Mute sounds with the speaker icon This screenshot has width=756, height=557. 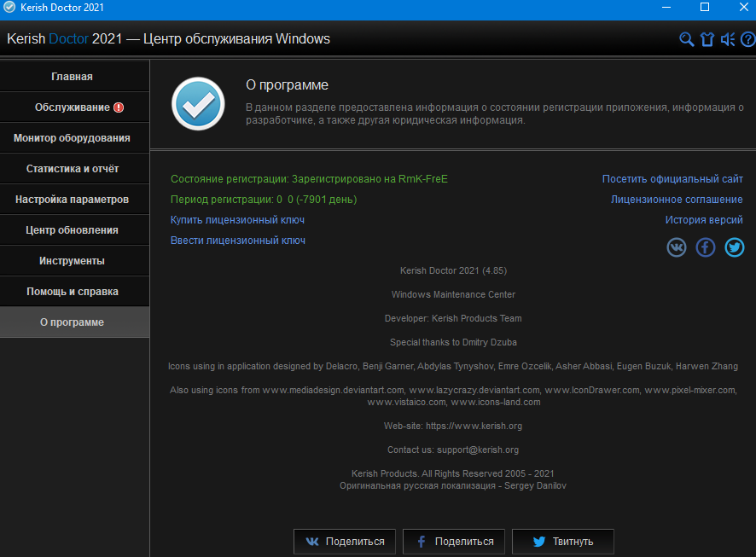tap(728, 39)
